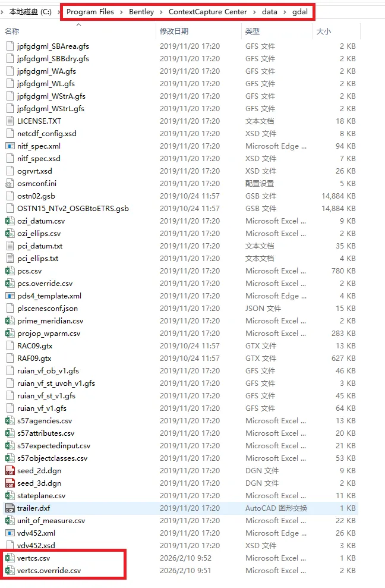The image size is (385, 588).
Task: Click the file icon beside jpfgdgml_SBArea.gfs
Action: coord(10,46)
